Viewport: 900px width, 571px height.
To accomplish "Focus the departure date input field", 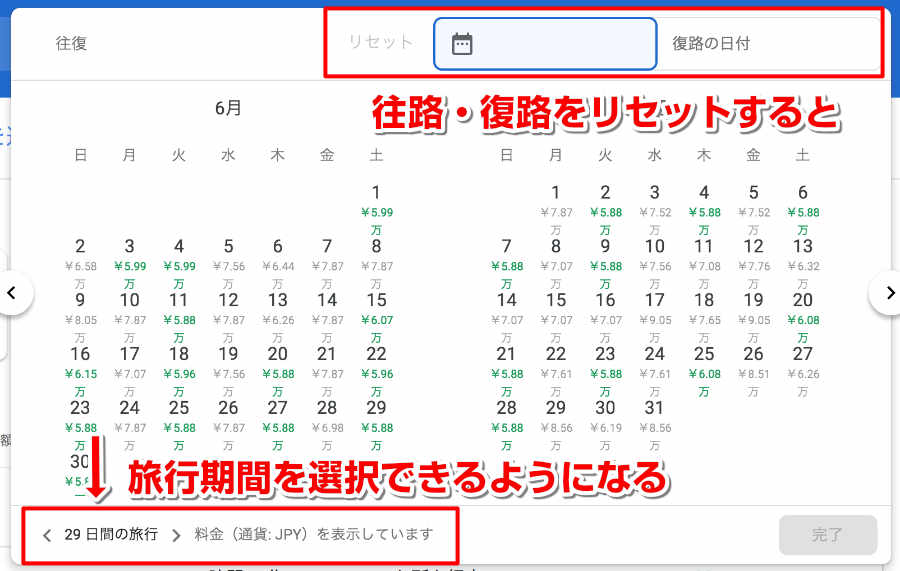I will 545,44.
